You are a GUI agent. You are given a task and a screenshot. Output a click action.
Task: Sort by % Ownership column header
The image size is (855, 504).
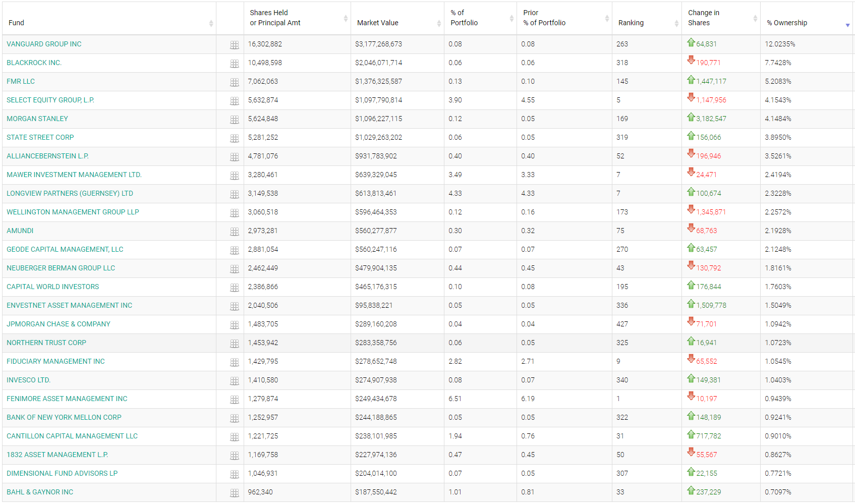807,18
